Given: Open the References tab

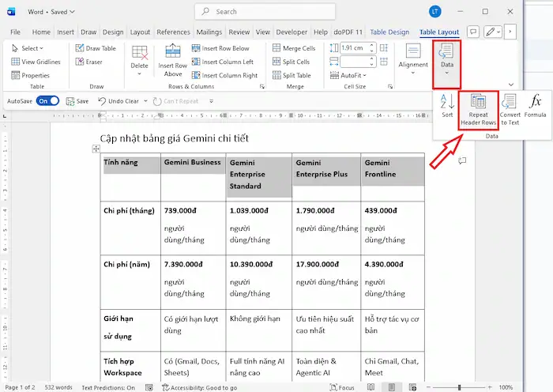Looking at the screenshot, I should 173,32.
